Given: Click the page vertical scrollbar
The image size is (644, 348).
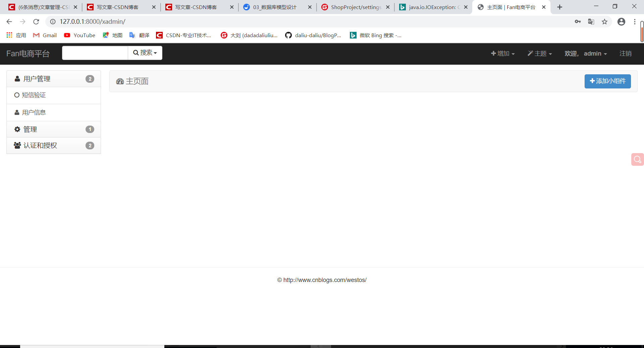Looking at the screenshot, I should click(x=642, y=32).
